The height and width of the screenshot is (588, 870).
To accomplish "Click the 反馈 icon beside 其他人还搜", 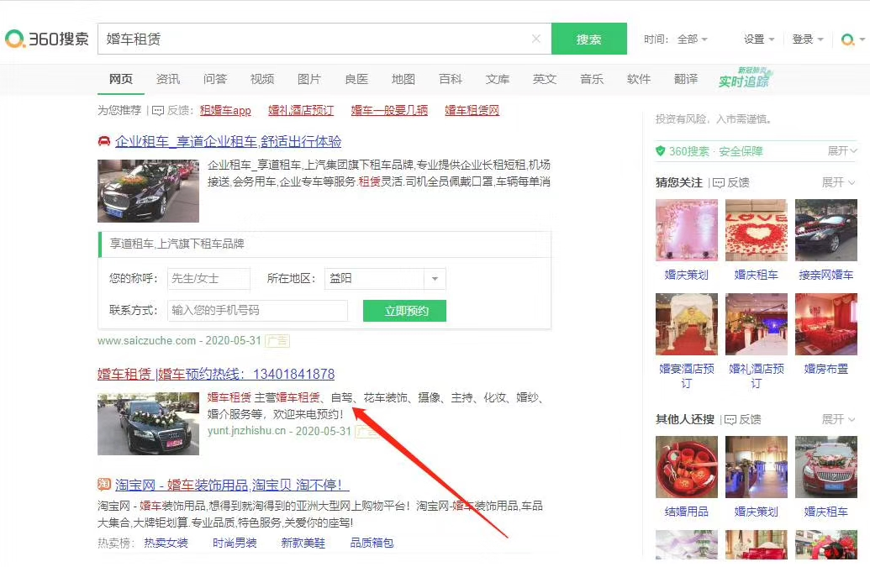I will pos(730,420).
